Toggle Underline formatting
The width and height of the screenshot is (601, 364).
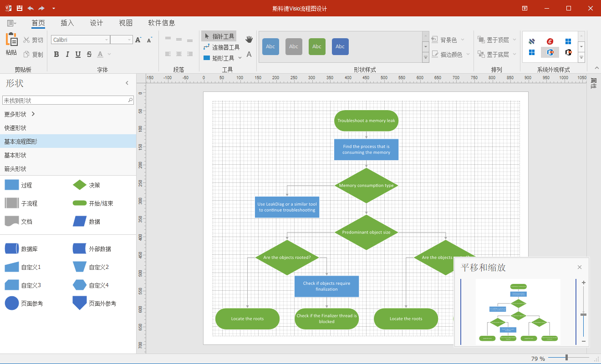(x=78, y=55)
